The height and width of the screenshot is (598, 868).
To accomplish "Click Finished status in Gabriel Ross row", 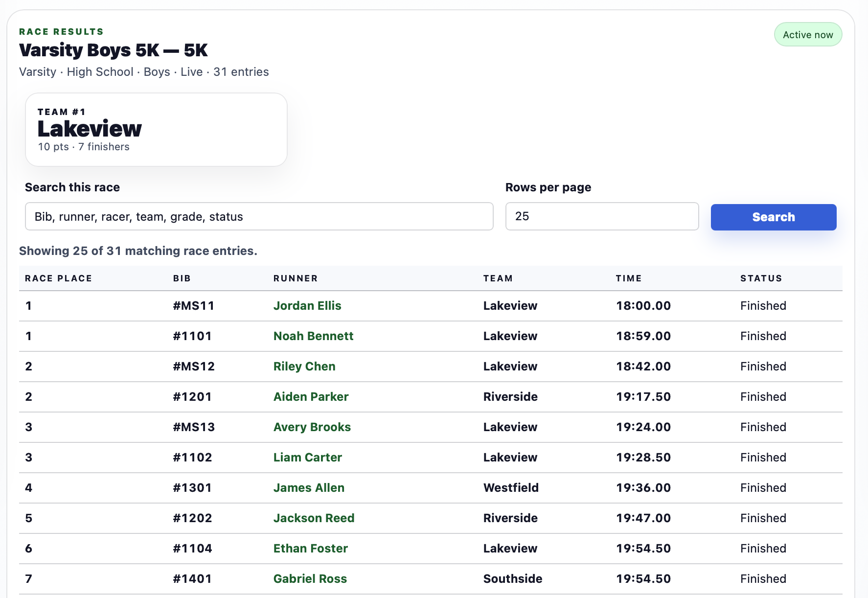I will (x=763, y=579).
